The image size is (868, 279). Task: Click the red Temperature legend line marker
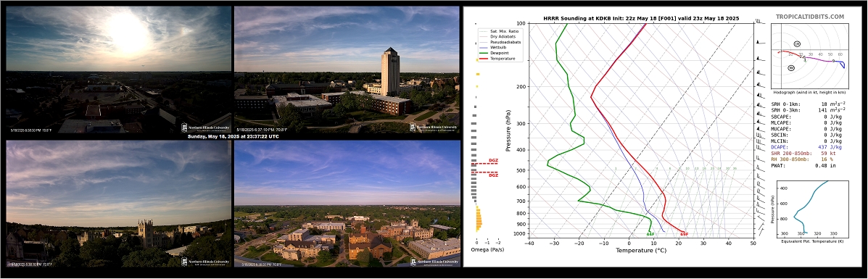click(483, 59)
